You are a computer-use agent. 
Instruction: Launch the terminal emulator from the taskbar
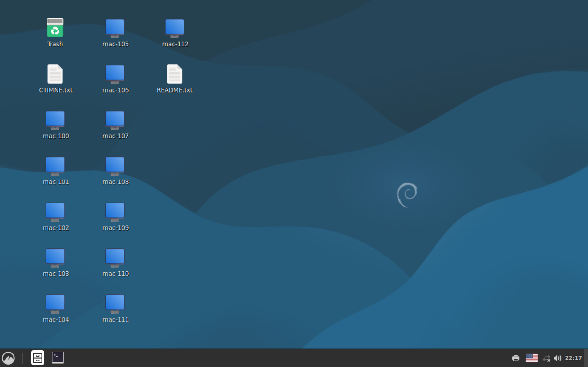(58, 357)
